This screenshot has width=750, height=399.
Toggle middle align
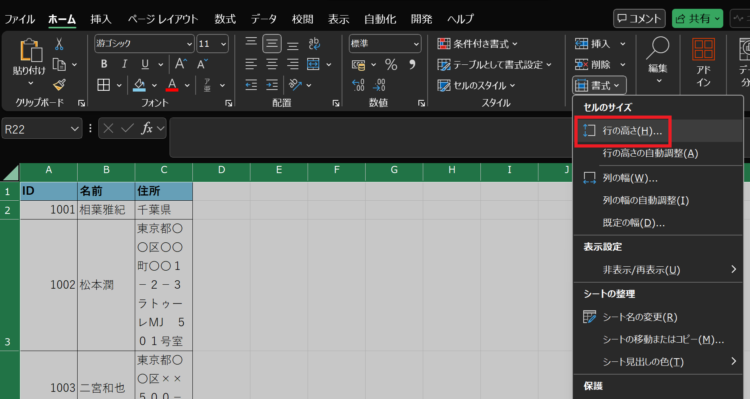point(272,44)
